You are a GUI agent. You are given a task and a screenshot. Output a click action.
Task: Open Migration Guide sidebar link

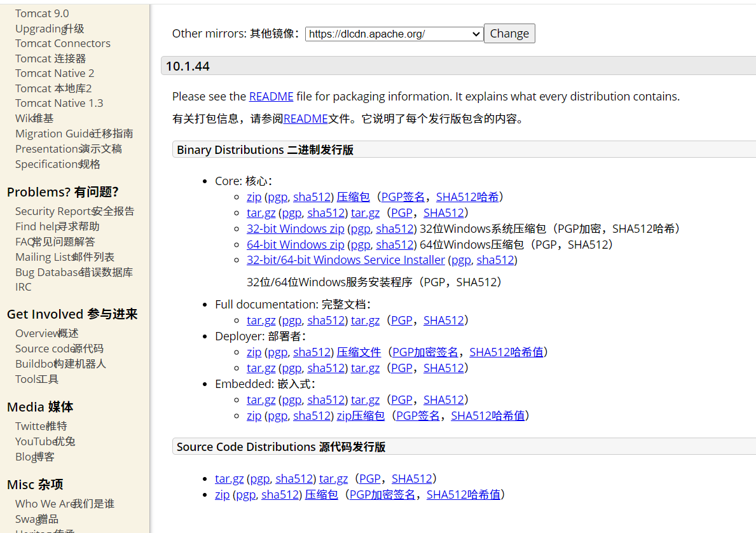click(x=74, y=134)
